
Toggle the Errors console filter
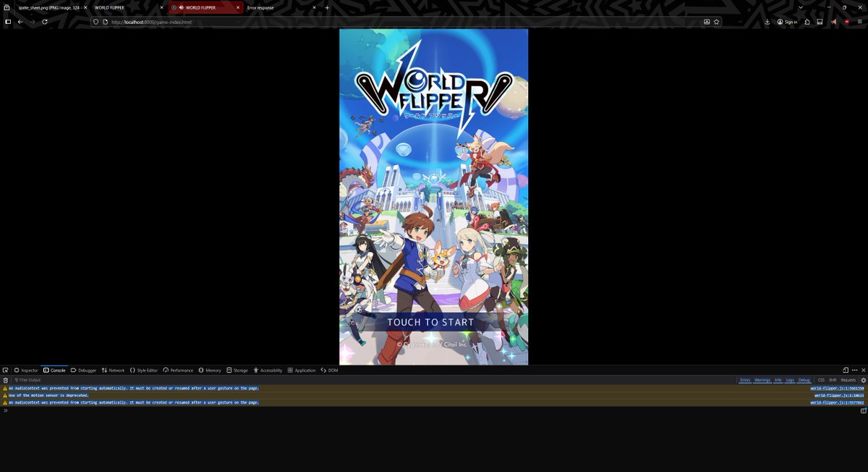tap(744, 380)
